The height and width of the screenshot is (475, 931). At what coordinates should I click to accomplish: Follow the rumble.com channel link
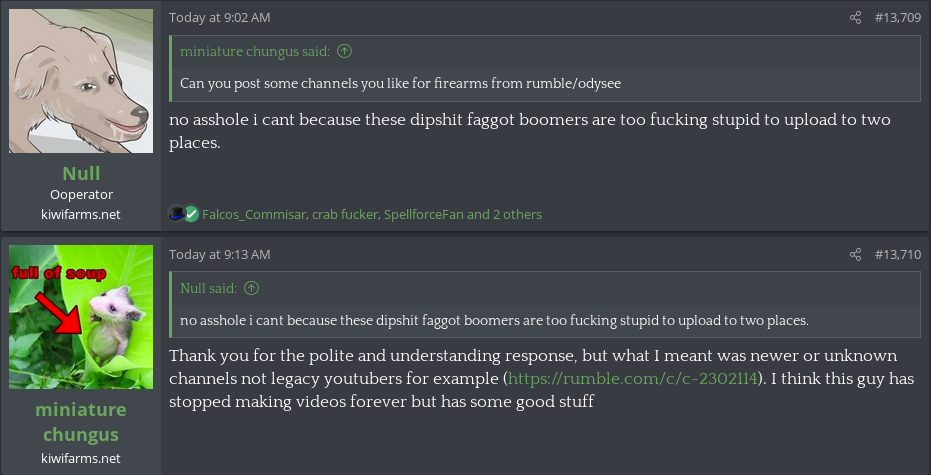click(634, 379)
